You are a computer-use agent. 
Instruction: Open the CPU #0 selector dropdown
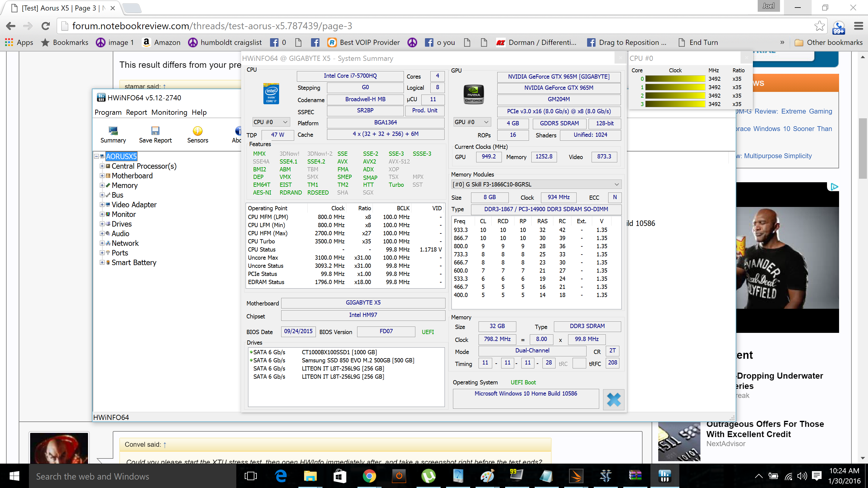[x=271, y=122]
